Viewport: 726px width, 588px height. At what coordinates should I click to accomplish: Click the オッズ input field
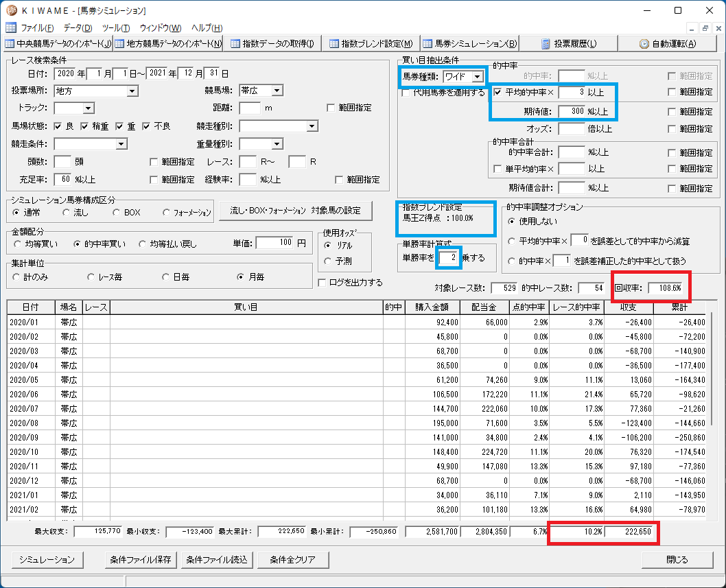[x=572, y=129]
